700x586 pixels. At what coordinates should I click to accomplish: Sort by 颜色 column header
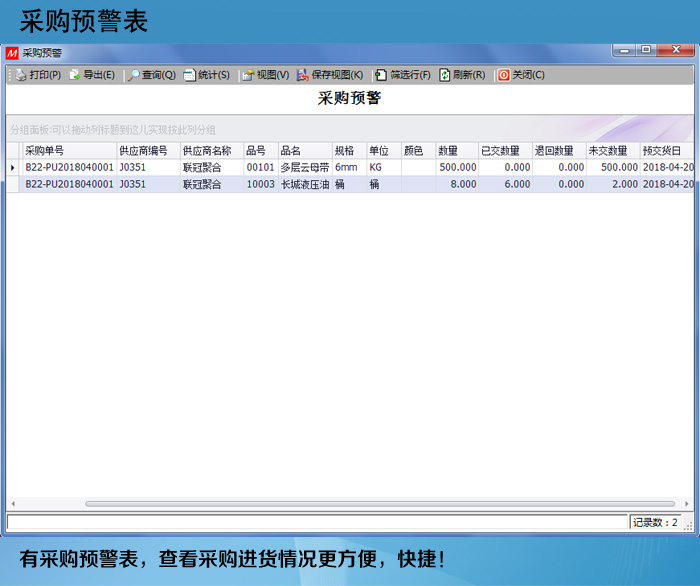click(418, 151)
